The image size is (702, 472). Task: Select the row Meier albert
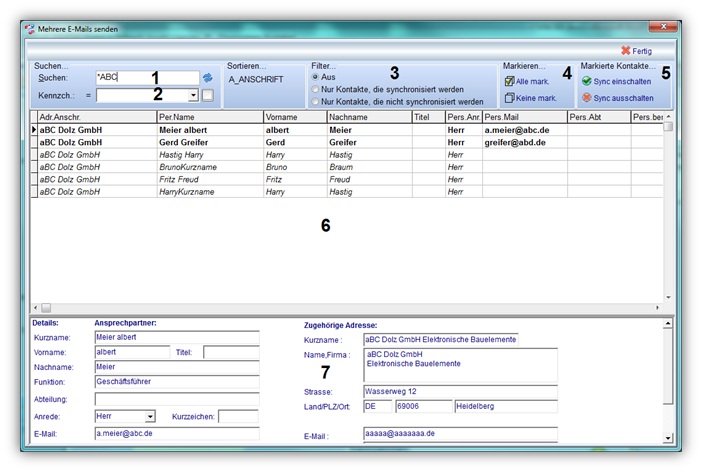(x=347, y=130)
